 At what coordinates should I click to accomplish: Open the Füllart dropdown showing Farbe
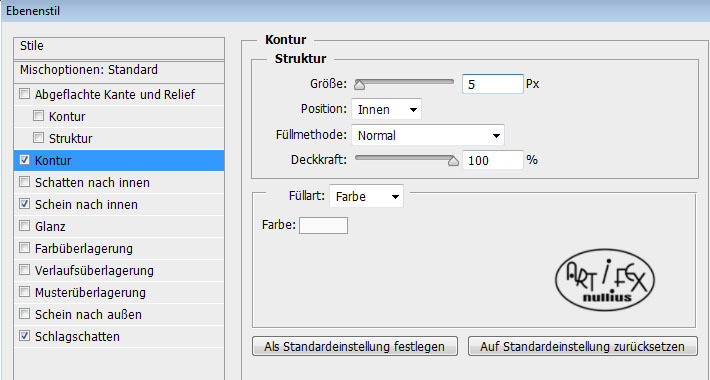coord(366,197)
